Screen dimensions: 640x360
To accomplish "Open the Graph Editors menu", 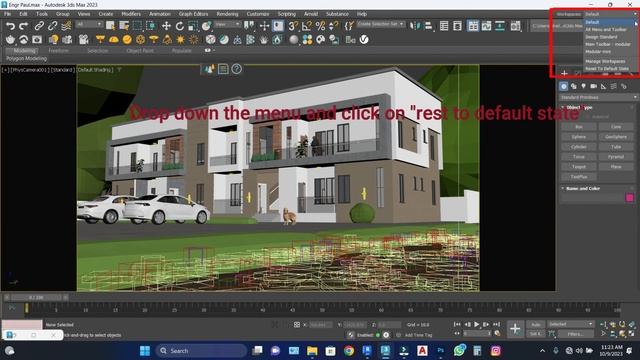I will (193, 14).
